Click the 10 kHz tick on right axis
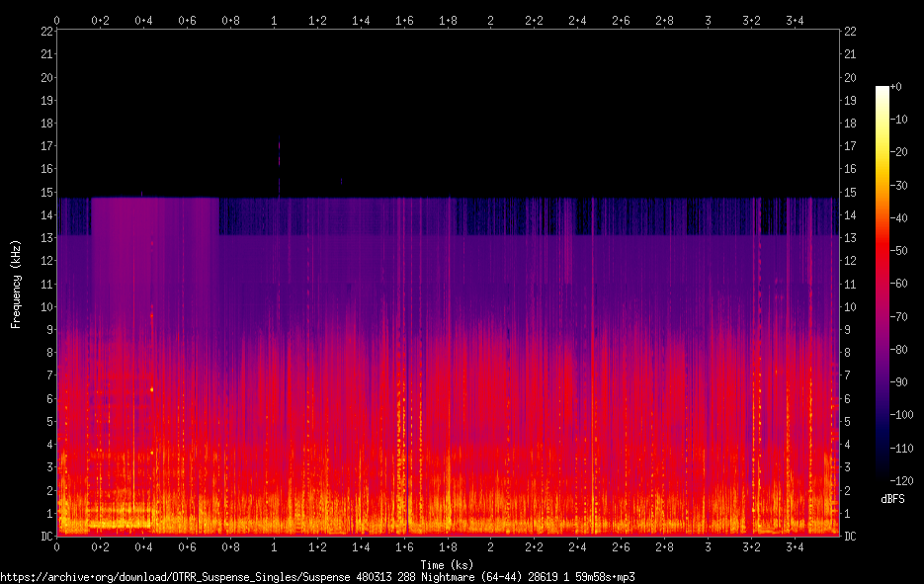 pos(850,306)
